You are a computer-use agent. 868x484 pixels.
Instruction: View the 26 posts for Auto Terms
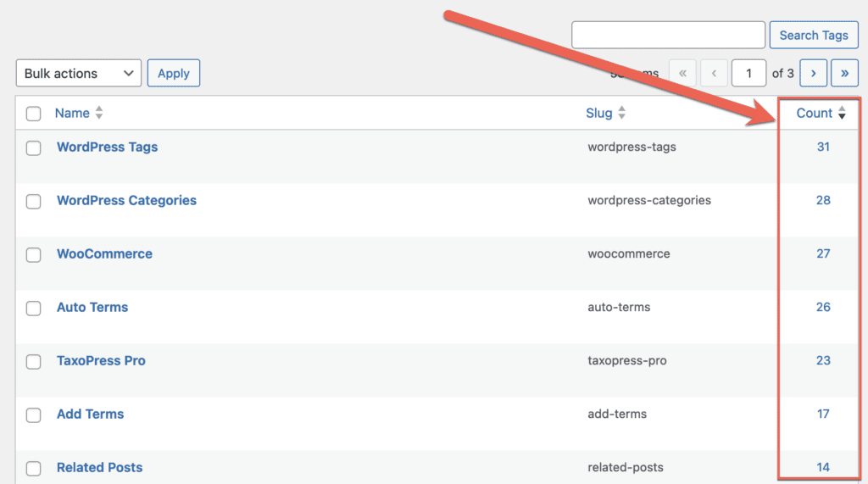tap(823, 308)
